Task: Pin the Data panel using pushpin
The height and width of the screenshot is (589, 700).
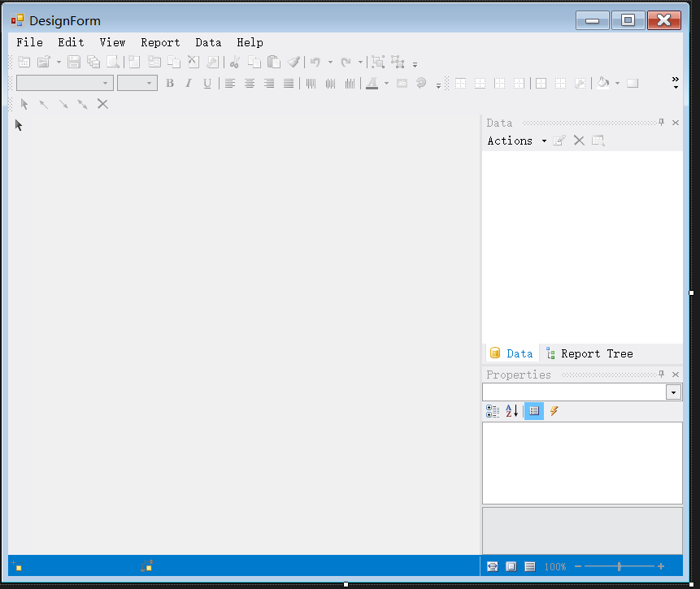Action: [661, 123]
